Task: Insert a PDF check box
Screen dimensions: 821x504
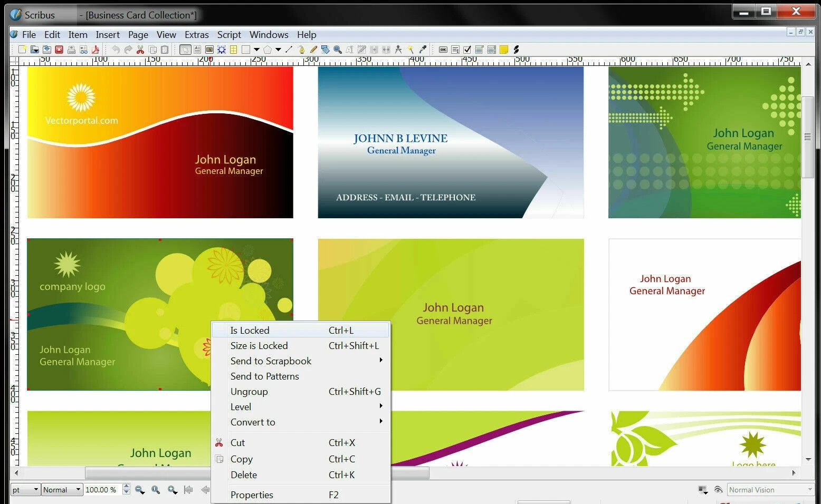Action: pyautogui.click(x=467, y=50)
